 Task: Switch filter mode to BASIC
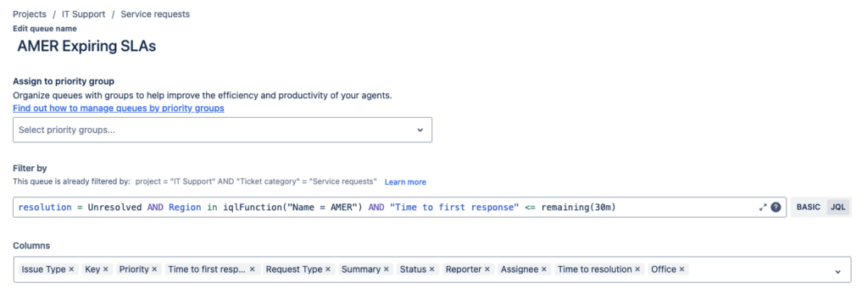(x=808, y=207)
